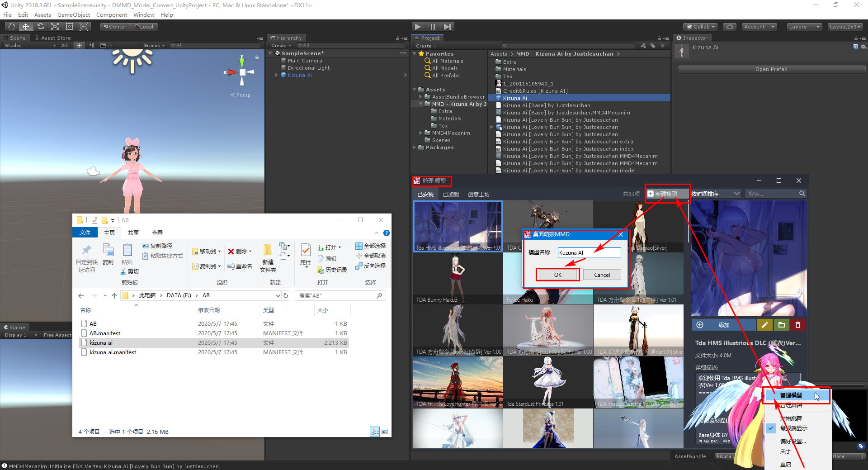868x470 pixels.
Task: Click OK in the 模型名称 dialog
Action: [557, 275]
